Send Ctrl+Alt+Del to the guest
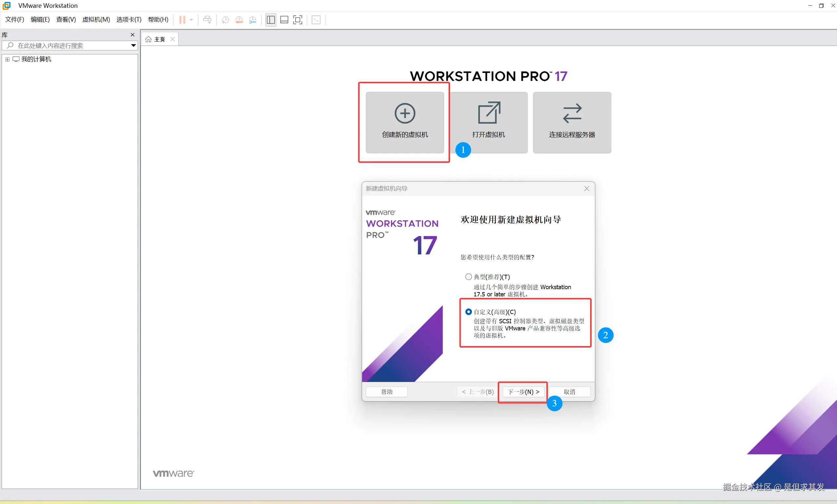 tap(207, 20)
